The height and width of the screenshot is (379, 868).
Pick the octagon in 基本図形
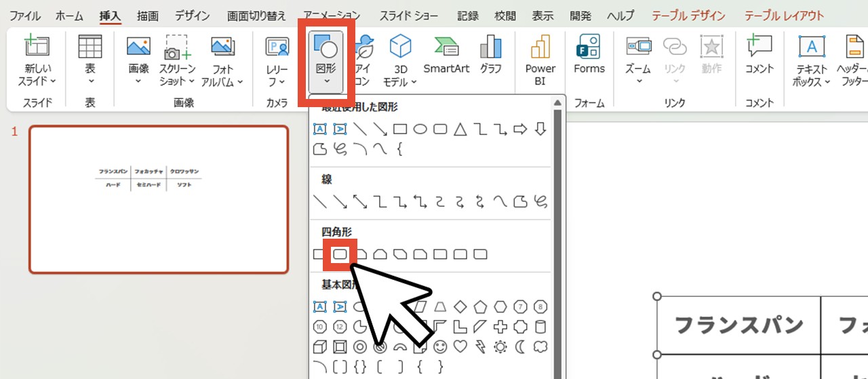pyautogui.click(x=540, y=306)
